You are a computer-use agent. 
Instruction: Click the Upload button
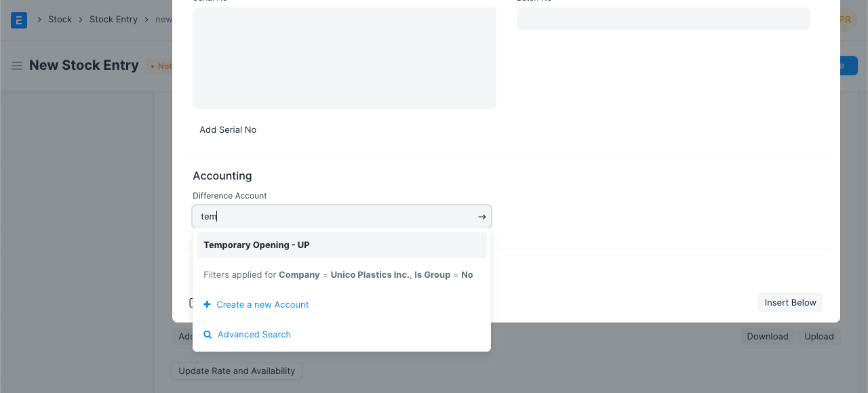(x=818, y=336)
